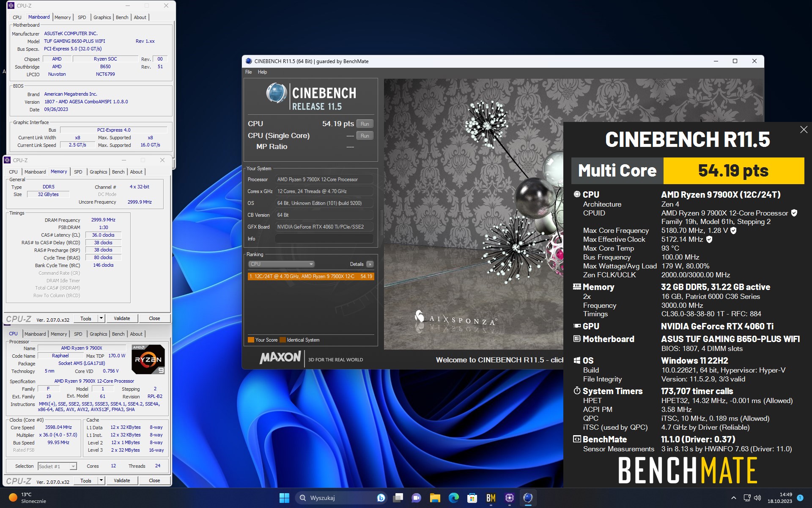Image resolution: width=812 pixels, height=508 pixels.
Task: Click the verified shield next to CPUID
Action: [794, 213]
